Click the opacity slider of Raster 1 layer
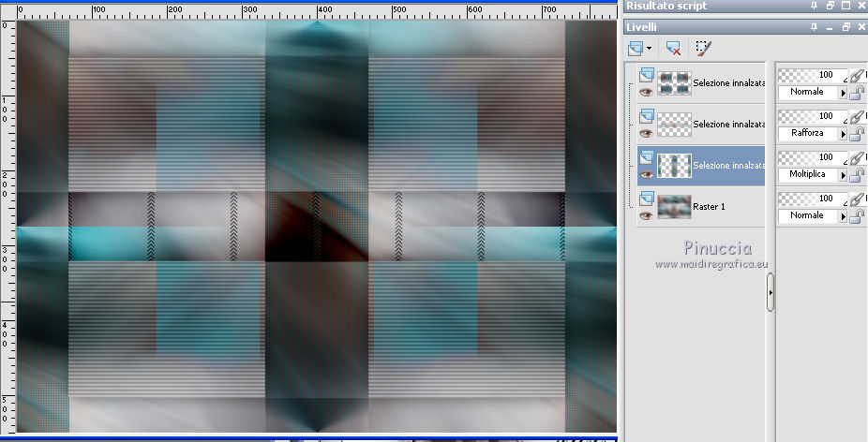 814,199
